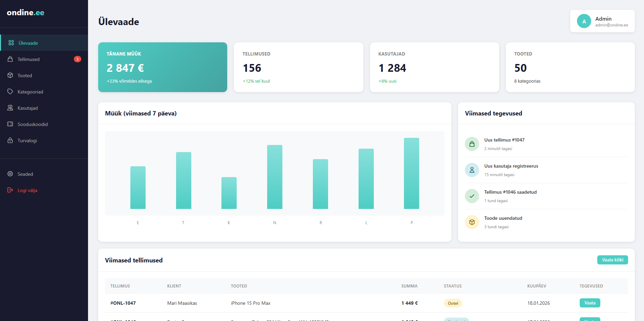Click the Tooted box icon in sidebar
644x321 pixels.
coord(10,76)
